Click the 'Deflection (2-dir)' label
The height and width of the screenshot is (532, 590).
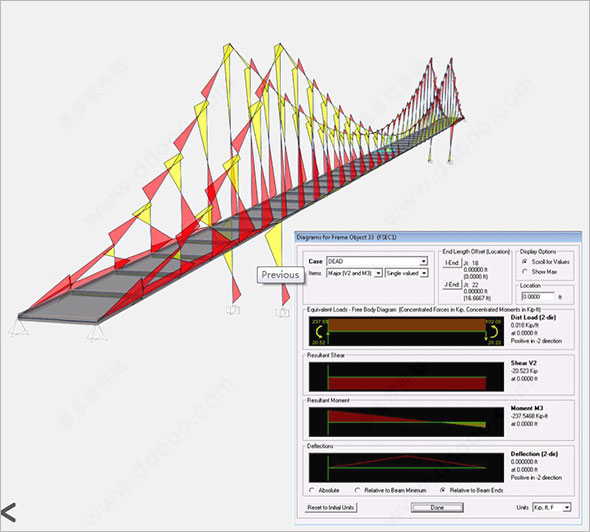coord(534,454)
